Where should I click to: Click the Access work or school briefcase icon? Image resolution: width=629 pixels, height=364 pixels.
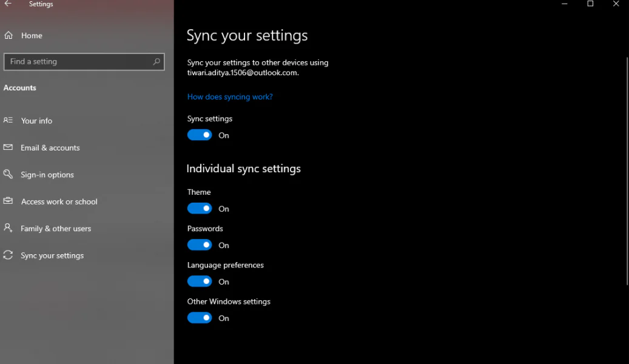8,201
